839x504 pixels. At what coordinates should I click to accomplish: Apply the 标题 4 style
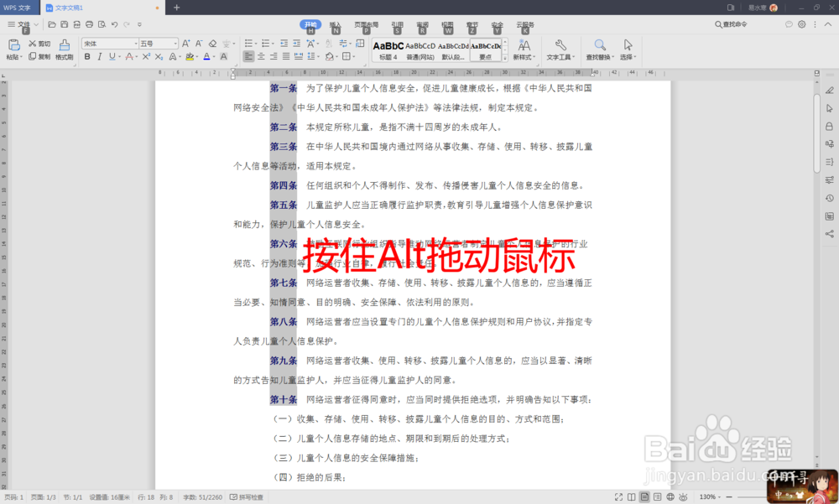(x=389, y=49)
